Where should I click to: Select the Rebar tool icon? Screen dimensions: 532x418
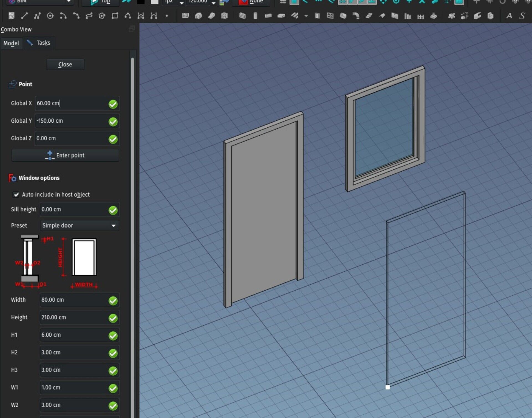[x=295, y=16]
